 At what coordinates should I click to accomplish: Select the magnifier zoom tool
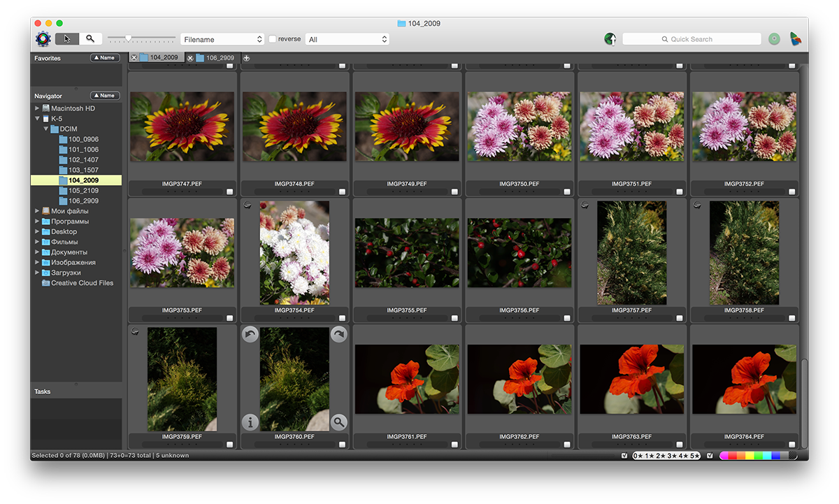90,39
